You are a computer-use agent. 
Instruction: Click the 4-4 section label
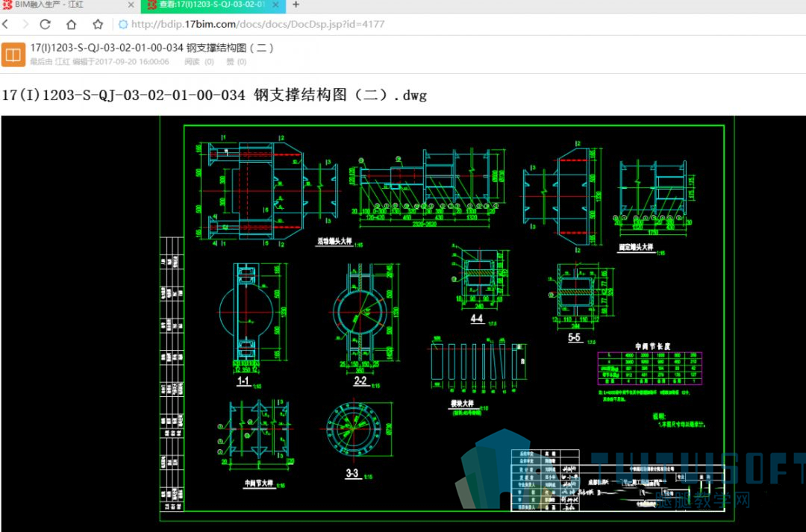[x=476, y=319]
